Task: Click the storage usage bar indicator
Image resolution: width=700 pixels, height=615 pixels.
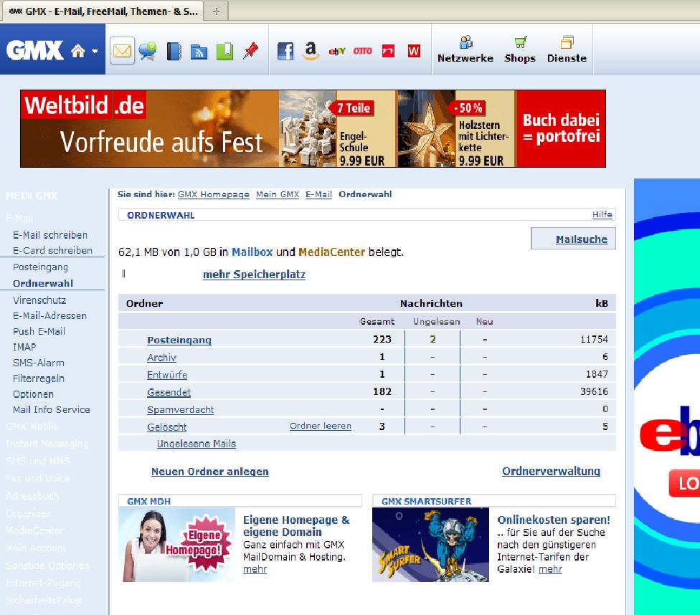Action: coord(123,274)
